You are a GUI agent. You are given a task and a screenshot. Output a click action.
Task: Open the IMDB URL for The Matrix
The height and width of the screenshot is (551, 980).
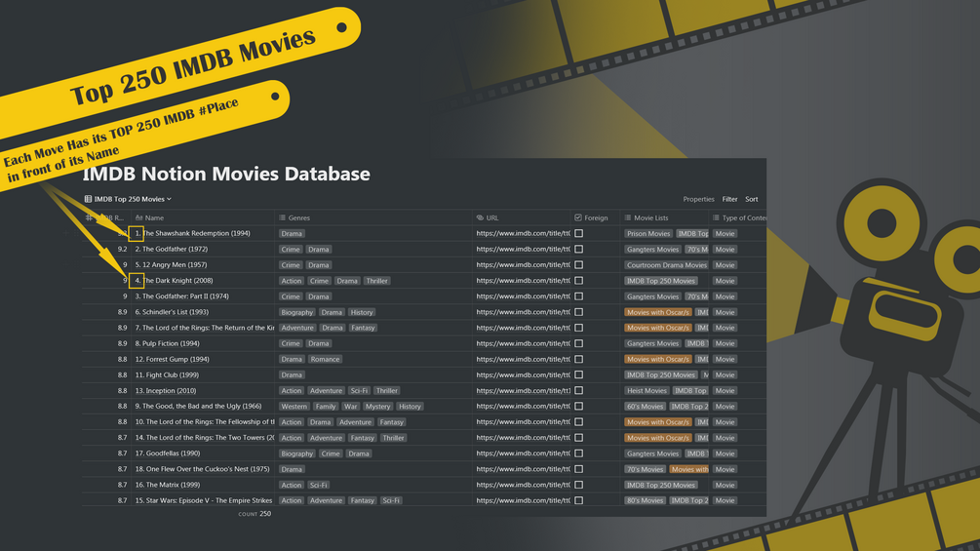point(523,485)
